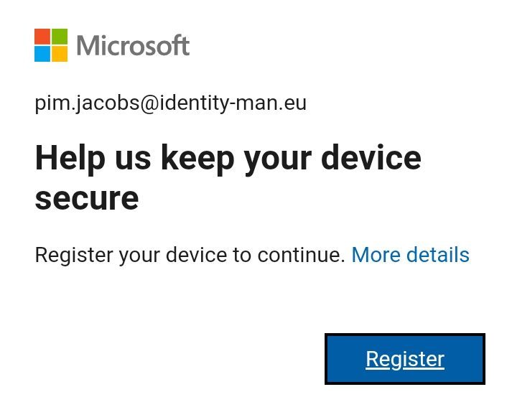Click the word "continue" in the body text
Screen dimensions: 507x420
point(297,255)
